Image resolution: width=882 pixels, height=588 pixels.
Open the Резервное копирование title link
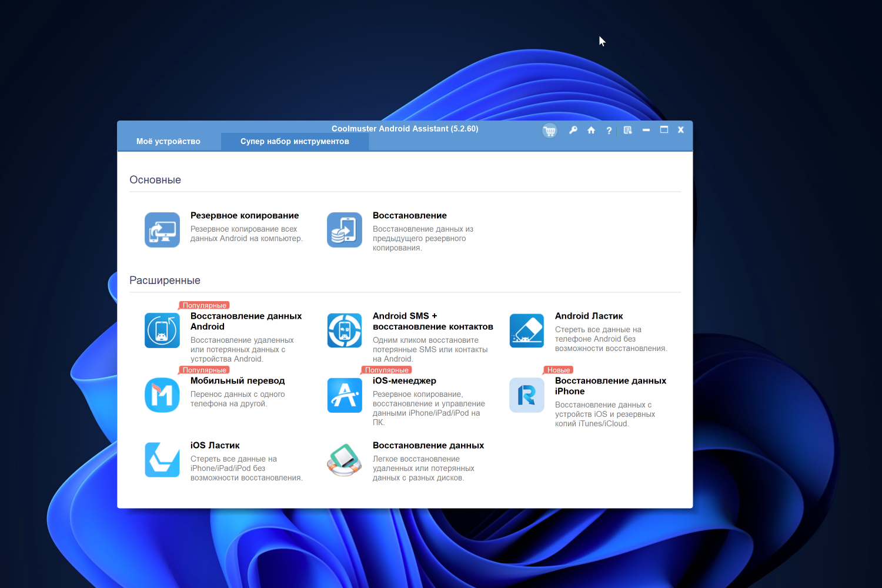245,216
